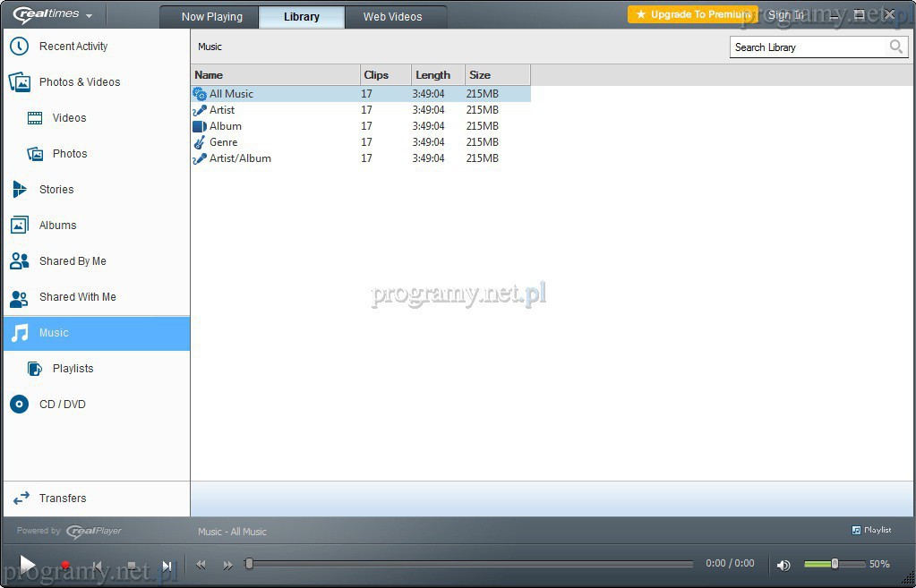The height and width of the screenshot is (588, 916).
Task: Click the search magnifier icon
Action: 895,47
